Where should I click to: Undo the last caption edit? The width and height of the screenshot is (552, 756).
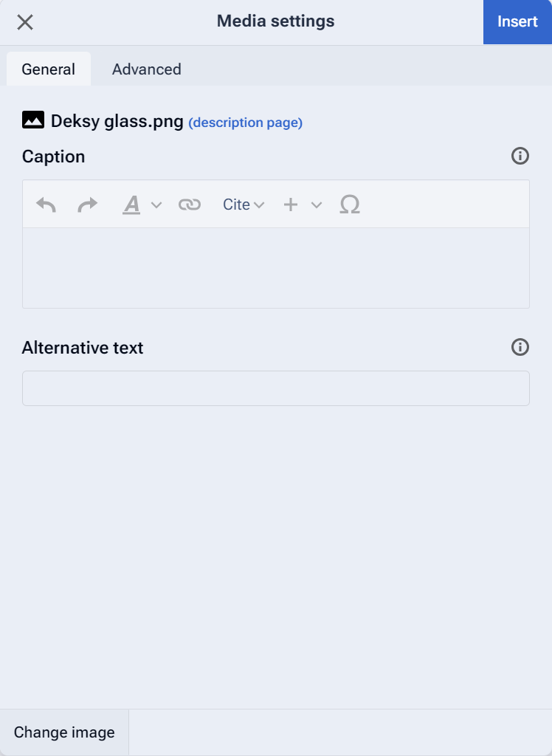[x=46, y=205]
